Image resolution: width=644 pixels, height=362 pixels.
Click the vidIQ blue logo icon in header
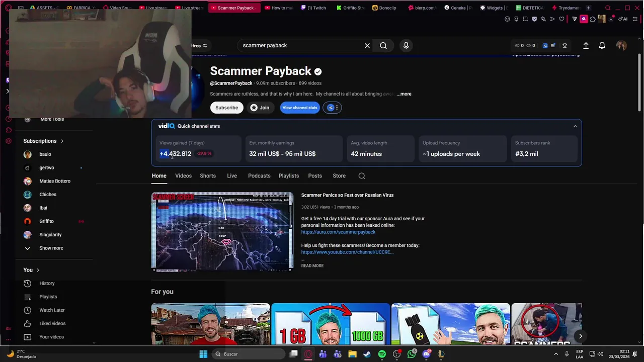click(x=545, y=45)
